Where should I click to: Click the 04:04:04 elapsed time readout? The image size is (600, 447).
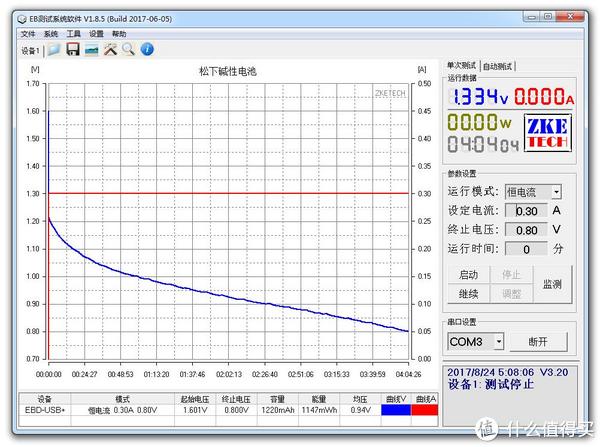(484, 144)
